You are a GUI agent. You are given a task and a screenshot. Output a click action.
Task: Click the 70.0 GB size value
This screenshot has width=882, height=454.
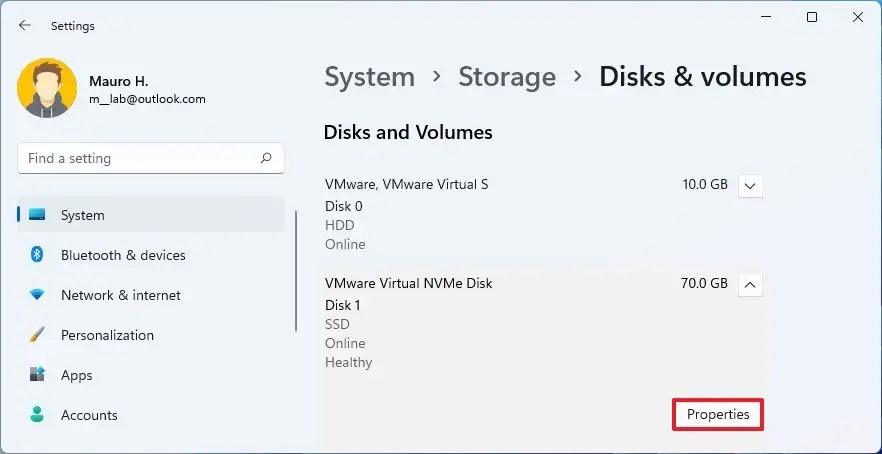tap(704, 283)
